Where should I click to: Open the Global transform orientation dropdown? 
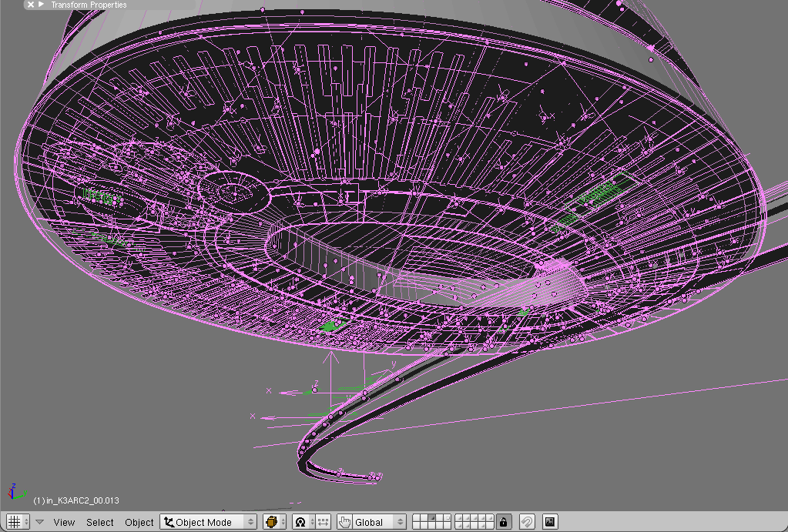click(x=380, y=522)
